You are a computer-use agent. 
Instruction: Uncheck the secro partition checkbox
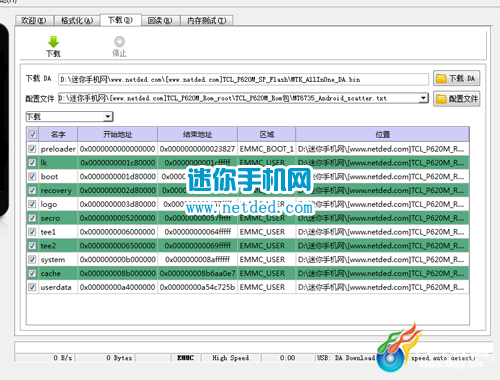coord(32,218)
